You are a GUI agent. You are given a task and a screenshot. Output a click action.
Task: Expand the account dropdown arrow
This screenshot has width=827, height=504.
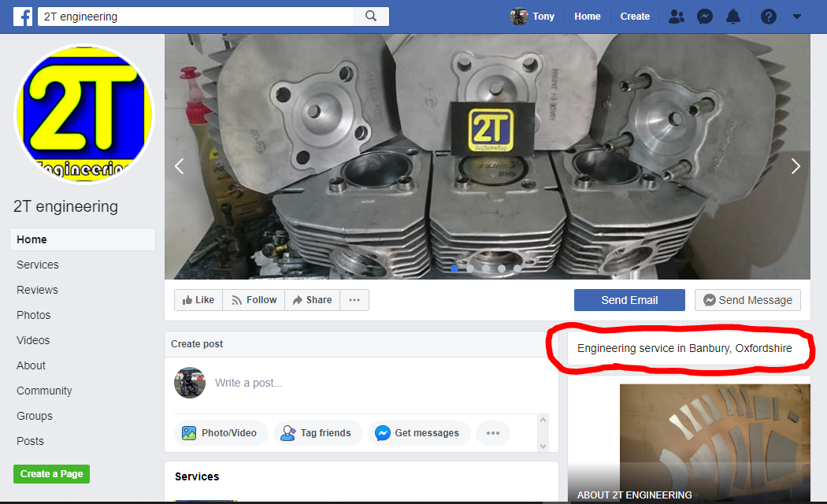point(797,17)
